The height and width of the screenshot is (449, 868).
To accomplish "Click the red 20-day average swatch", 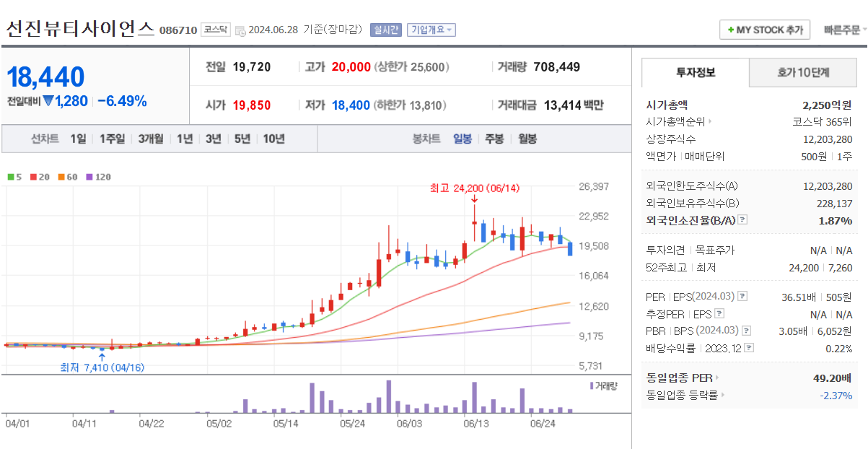I will pyautogui.click(x=33, y=177).
